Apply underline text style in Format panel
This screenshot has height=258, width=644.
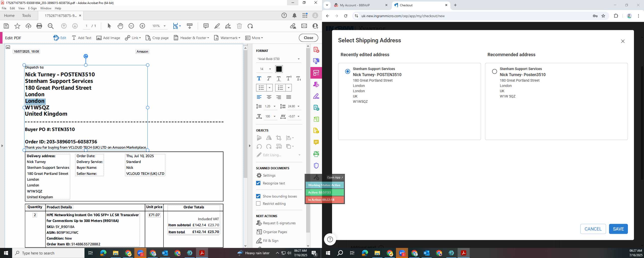(279, 78)
